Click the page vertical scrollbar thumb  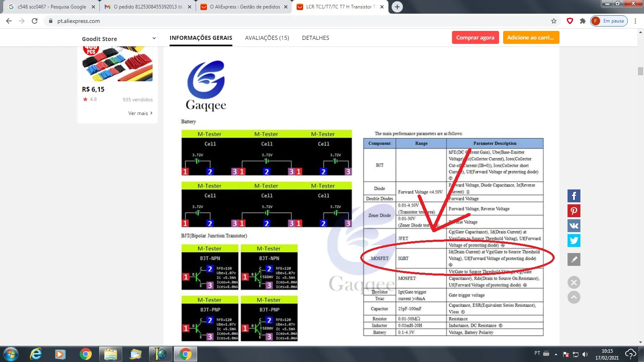tap(640, 71)
